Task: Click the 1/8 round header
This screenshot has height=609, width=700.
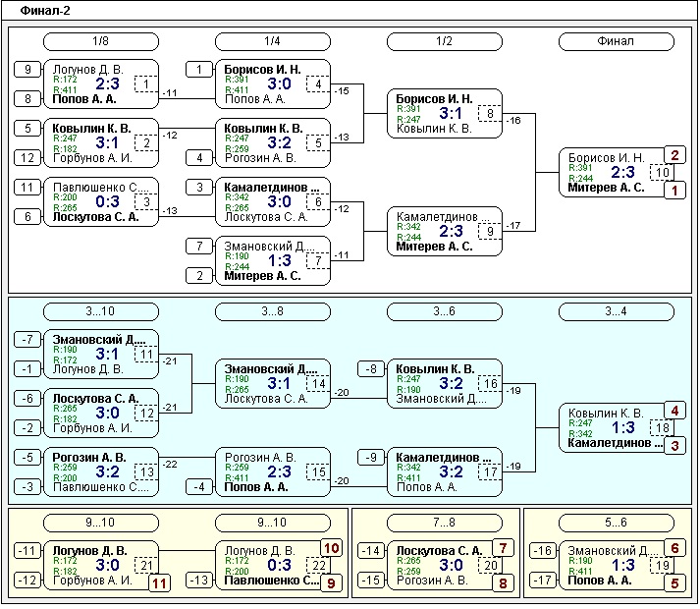Action: coord(101,41)
